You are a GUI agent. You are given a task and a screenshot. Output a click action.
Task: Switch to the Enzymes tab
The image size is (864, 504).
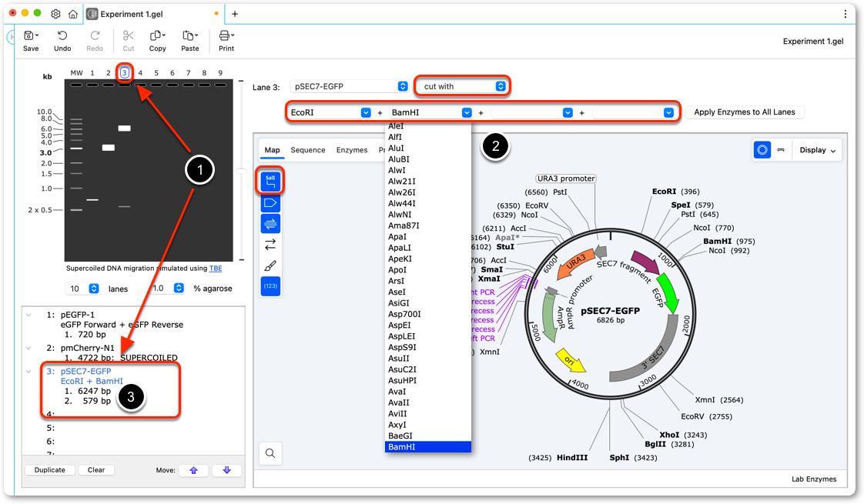click(x=352, y=150)
